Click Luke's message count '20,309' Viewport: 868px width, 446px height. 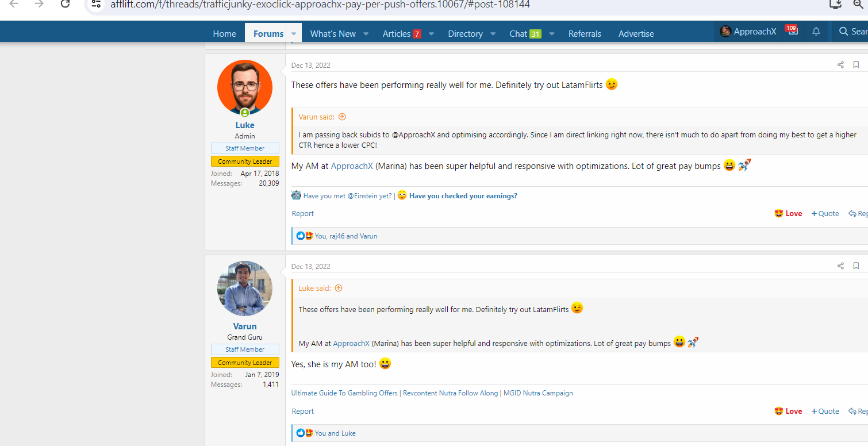269,183
